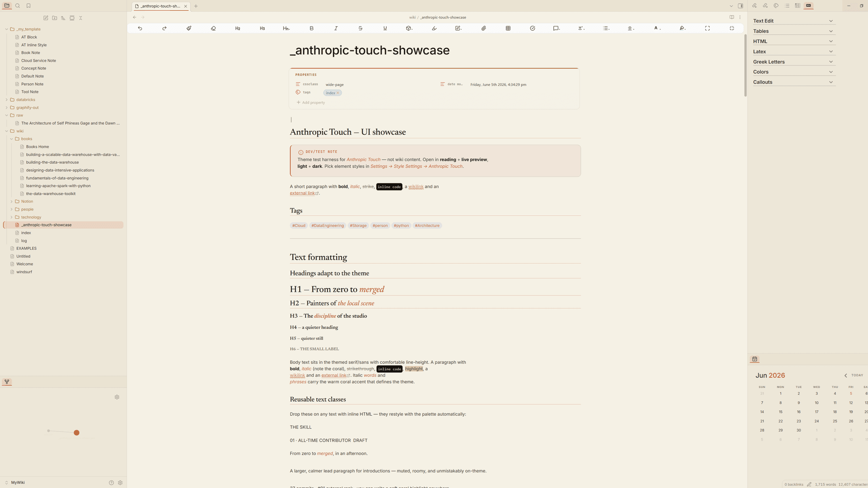Open the search pane via magnifier icon
868x488 pixels.
(18, 6)
